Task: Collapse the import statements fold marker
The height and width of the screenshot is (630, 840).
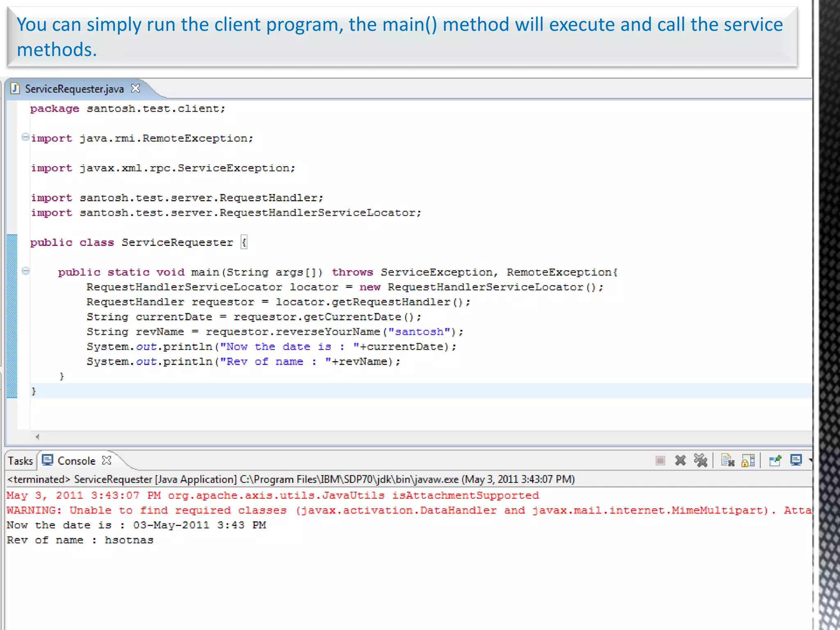Action: click(25, 137)
